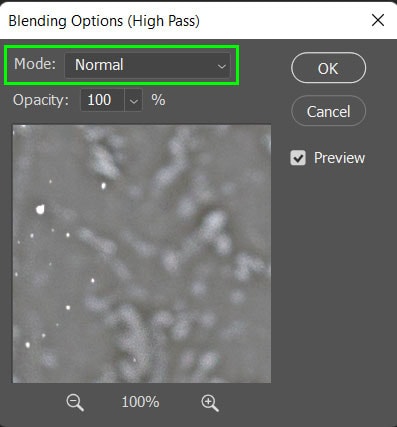Click the largest white speck in the preview
397x427 pixels.
point(40,209)
